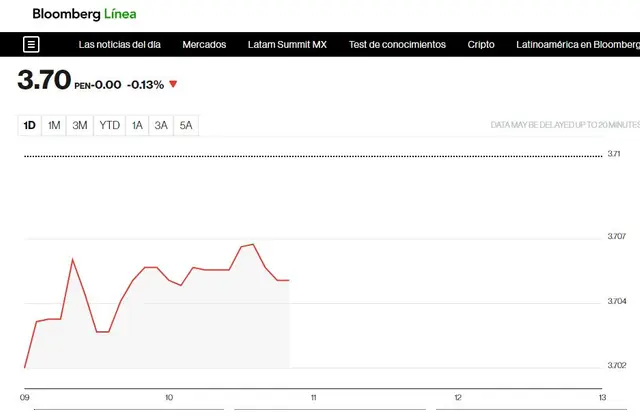Go to the Mercados section

[x=204, y=45]
